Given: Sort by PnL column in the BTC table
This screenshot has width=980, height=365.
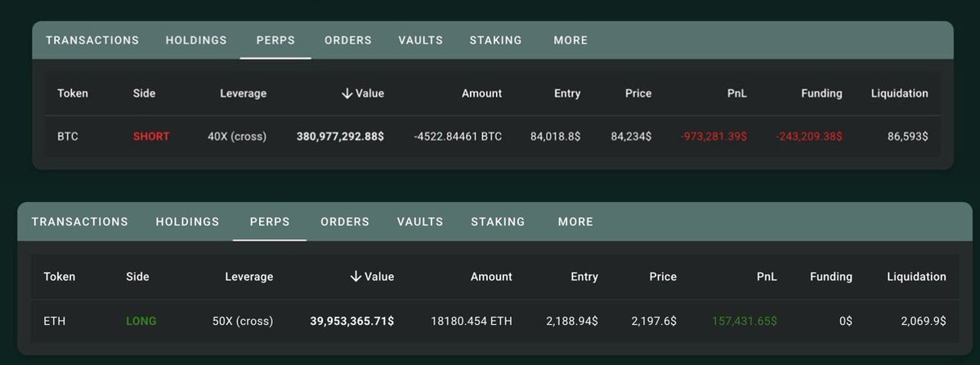Looking at the screenshot, I should point(736,94).
